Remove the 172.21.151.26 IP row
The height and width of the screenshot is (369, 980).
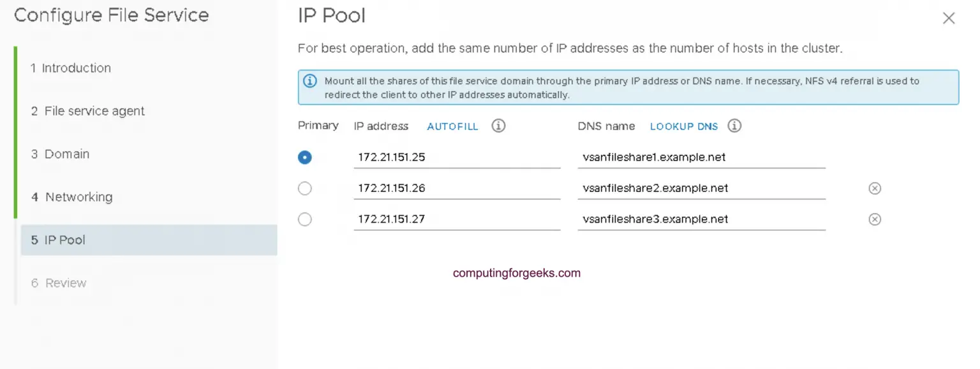pos(875,188)
